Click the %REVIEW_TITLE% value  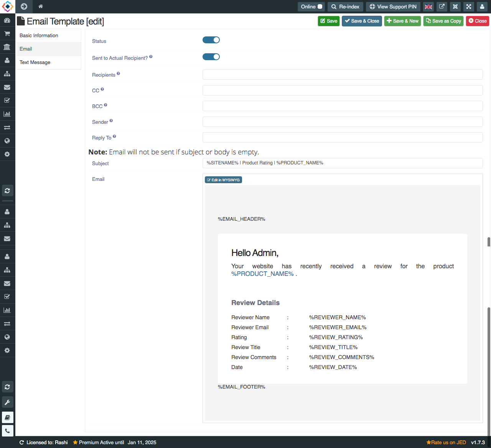click(333, 347)
